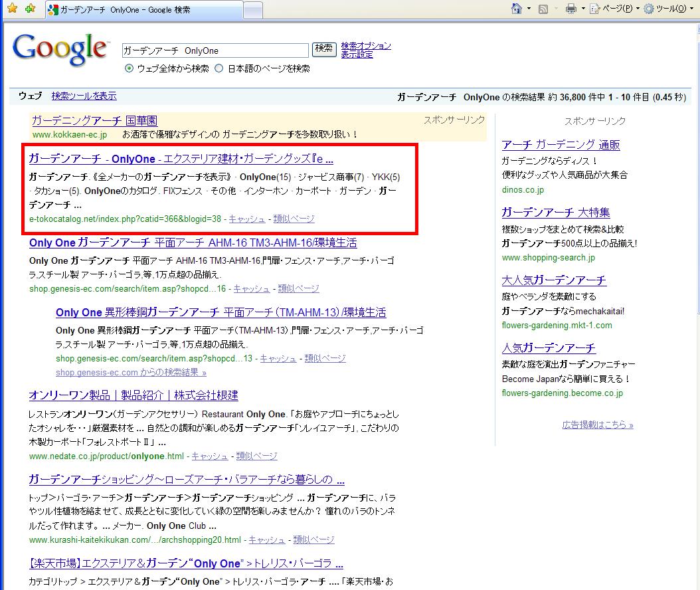Open a blank new browser tab
The image size is (700, 590).
[252, 10]
